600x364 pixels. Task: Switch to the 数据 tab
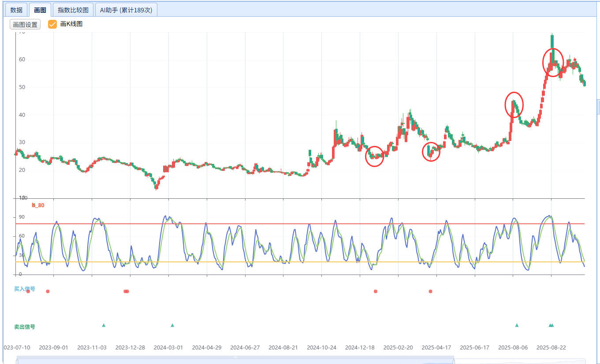coord(16,10)
